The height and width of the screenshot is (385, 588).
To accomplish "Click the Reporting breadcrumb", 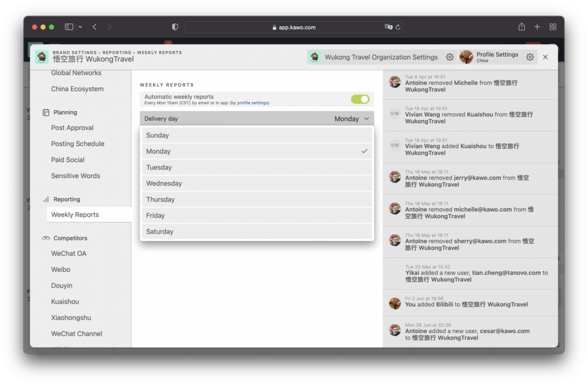I will click(x=117, y=52).
